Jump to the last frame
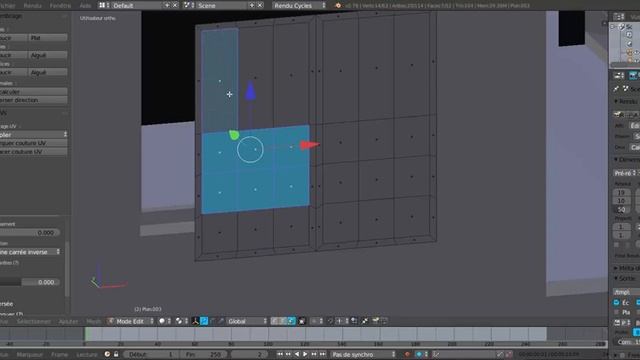The height and width of the screenshot is (360, 640). click(x=322, y=354)
